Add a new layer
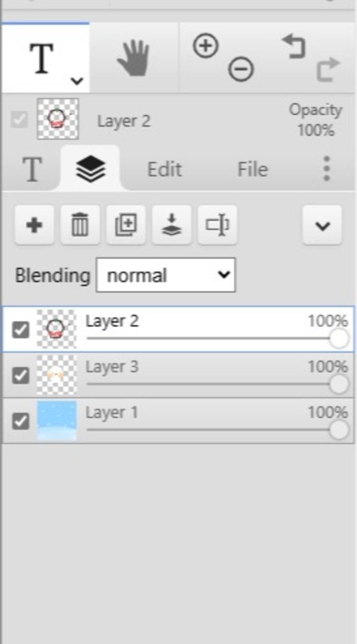 pyautogui.click(x=34, y=225)
